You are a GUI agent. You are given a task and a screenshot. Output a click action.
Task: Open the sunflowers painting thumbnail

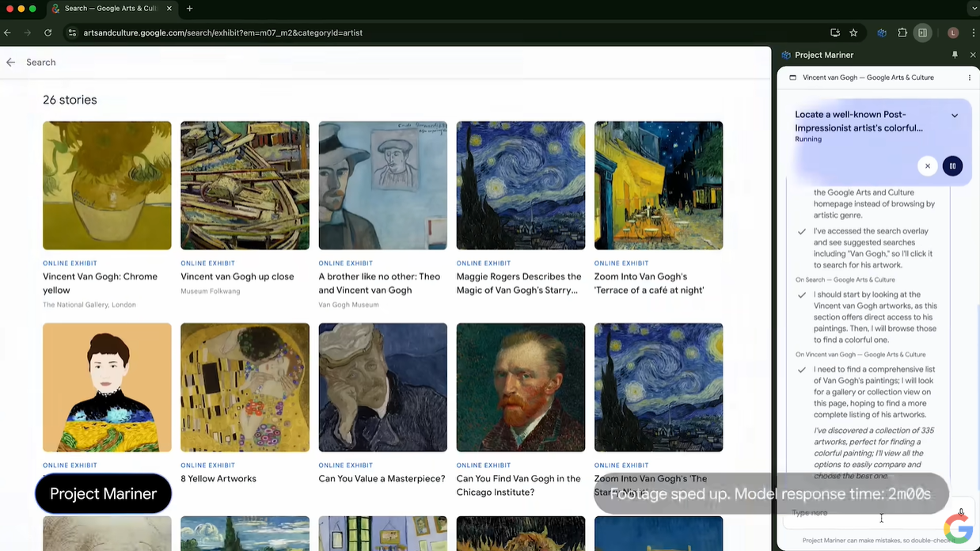pyautogui.click(x=107, y=185)
